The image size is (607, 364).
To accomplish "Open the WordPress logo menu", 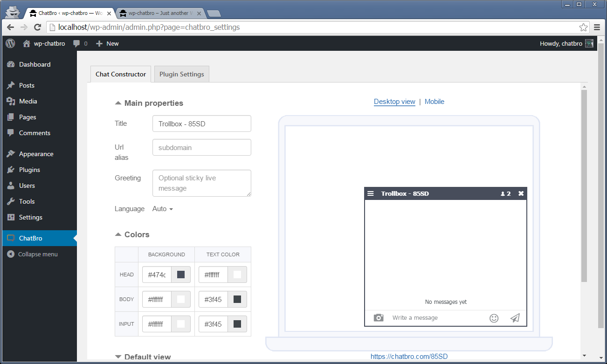I will click(10, 43).
